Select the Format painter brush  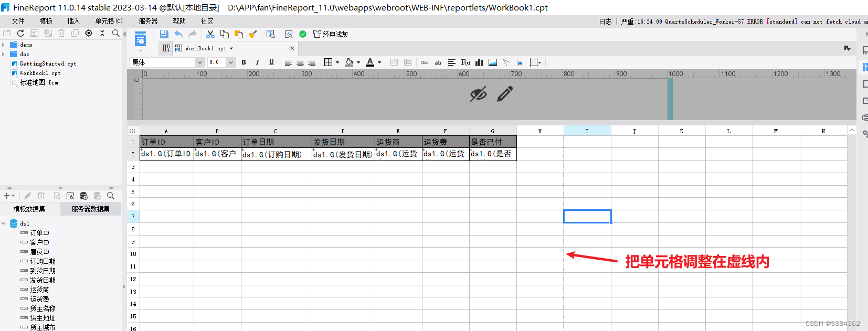click(x=252, y=34)
